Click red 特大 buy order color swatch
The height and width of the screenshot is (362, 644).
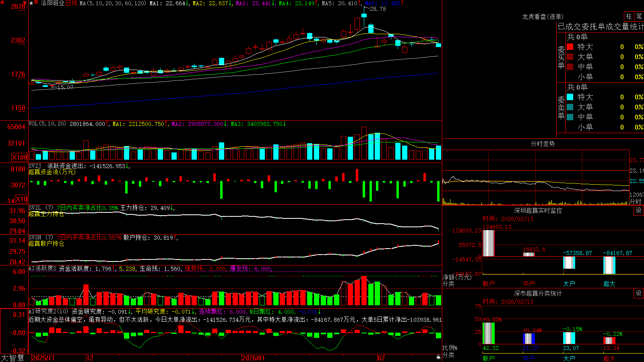pyautogui.click(x=570, y=47)
